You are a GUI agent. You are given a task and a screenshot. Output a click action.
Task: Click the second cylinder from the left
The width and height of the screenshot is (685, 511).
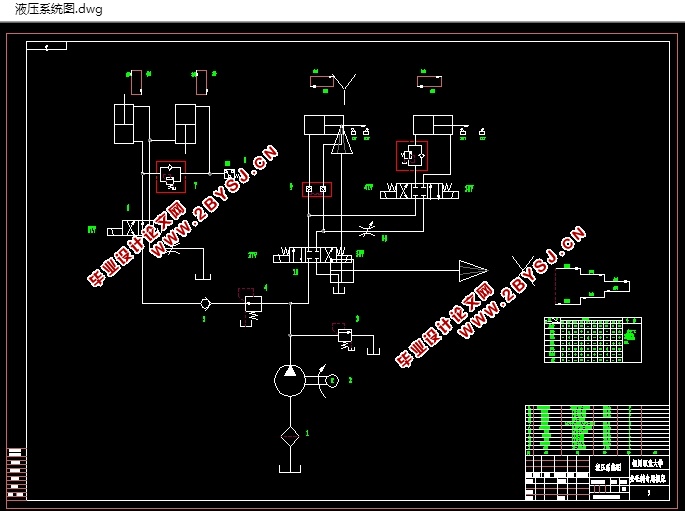(x=186, y=123)
